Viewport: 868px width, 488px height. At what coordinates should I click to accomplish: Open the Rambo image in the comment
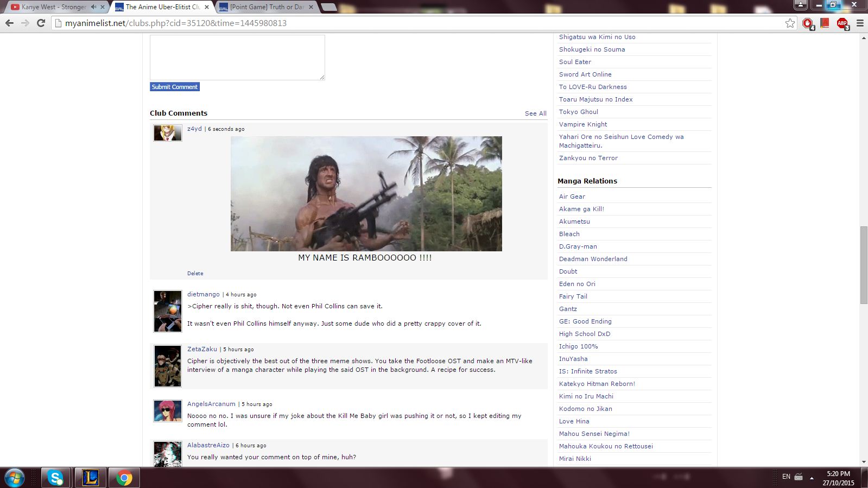[366, 194]
